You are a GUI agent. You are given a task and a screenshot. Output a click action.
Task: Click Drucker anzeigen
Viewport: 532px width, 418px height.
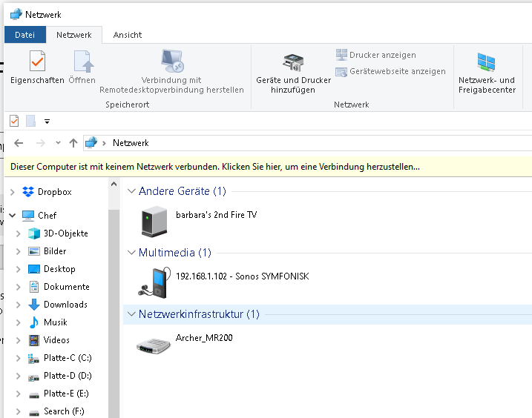tap(376, 55)
